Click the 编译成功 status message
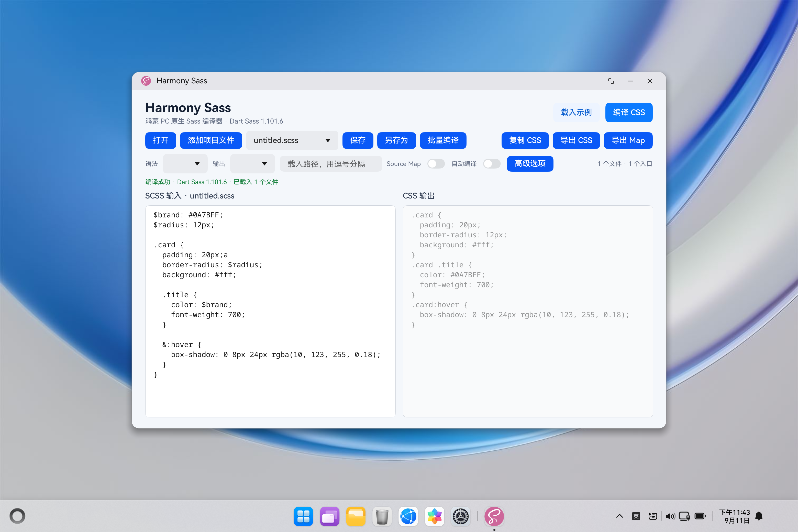The width and height of the screenshot is (798, 532). click(x=212, y=182)
